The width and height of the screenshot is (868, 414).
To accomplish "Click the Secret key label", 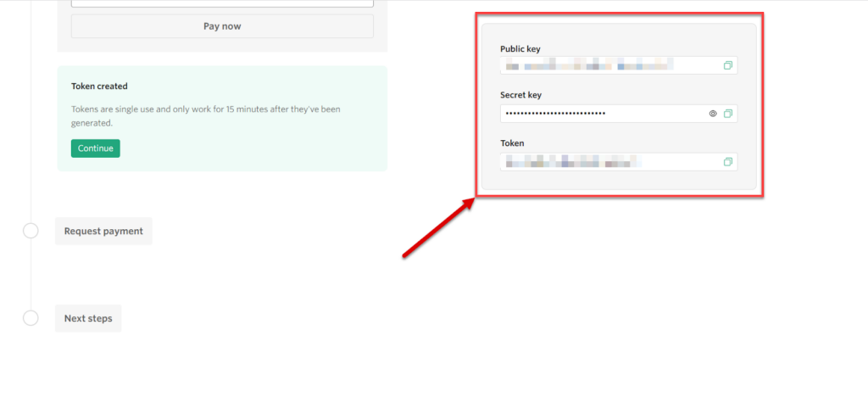I will [x=521, y=97].
